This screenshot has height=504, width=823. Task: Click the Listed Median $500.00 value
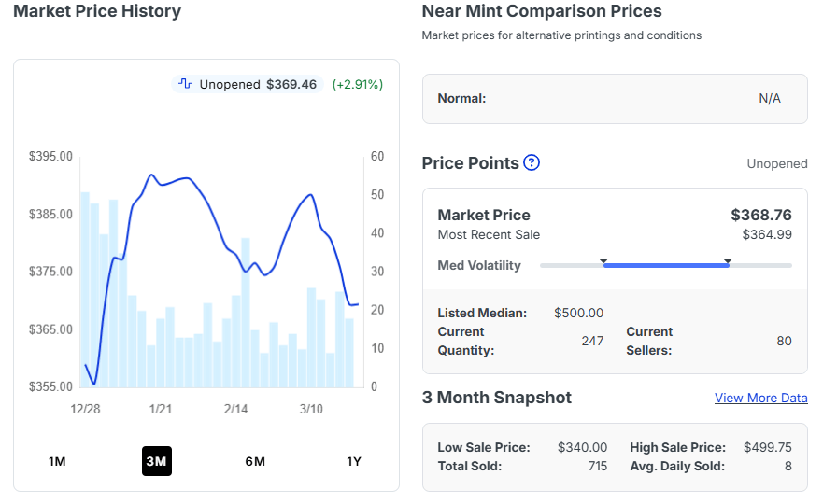pyautogui.click(x=578, y=313)
